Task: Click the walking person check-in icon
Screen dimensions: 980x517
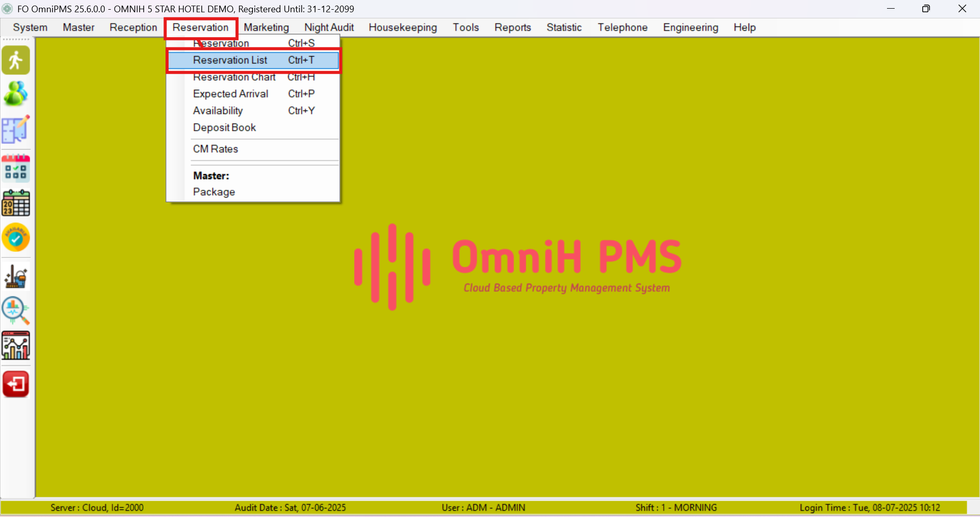Action: 16,60
